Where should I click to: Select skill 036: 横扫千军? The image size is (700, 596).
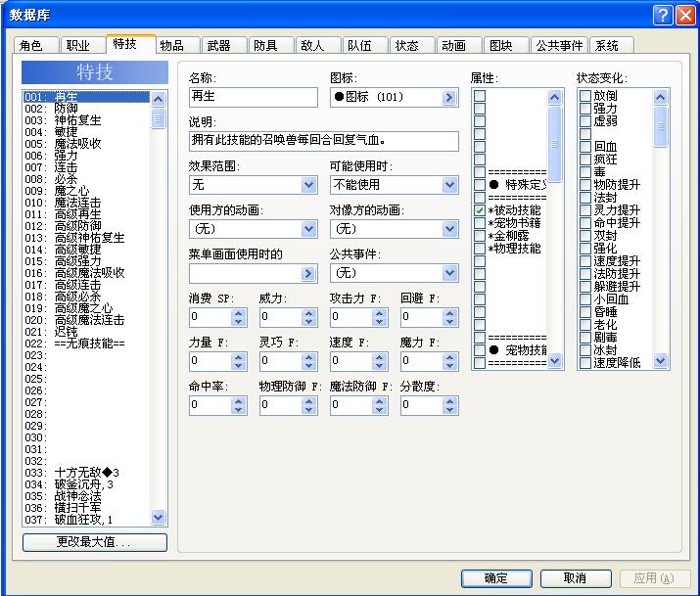point(86,508)
